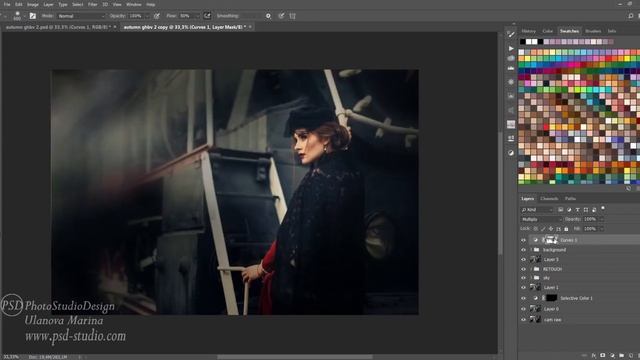Image resolution: width=640 pixels, height=360 pixels.
Task: Create new adjustment layer icon at bottom
Action: (x=612, y=356)
